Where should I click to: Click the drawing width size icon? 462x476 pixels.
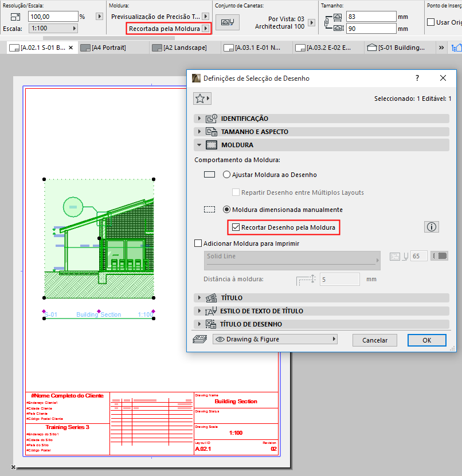coord(338,17)
